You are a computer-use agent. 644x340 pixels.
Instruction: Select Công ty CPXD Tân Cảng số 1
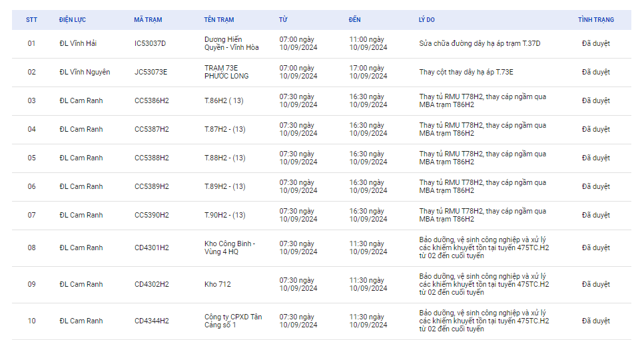(x=233, y=321)
